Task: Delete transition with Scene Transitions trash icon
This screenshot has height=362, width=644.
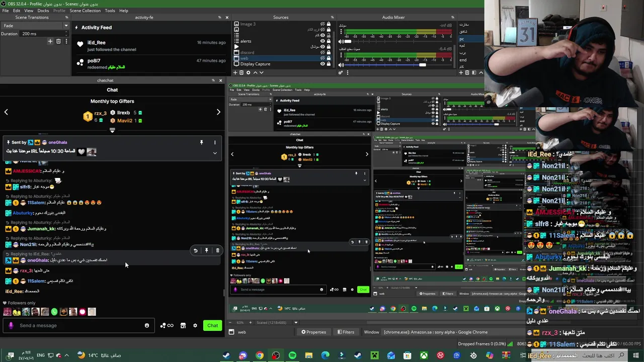Action: [58, 41]
